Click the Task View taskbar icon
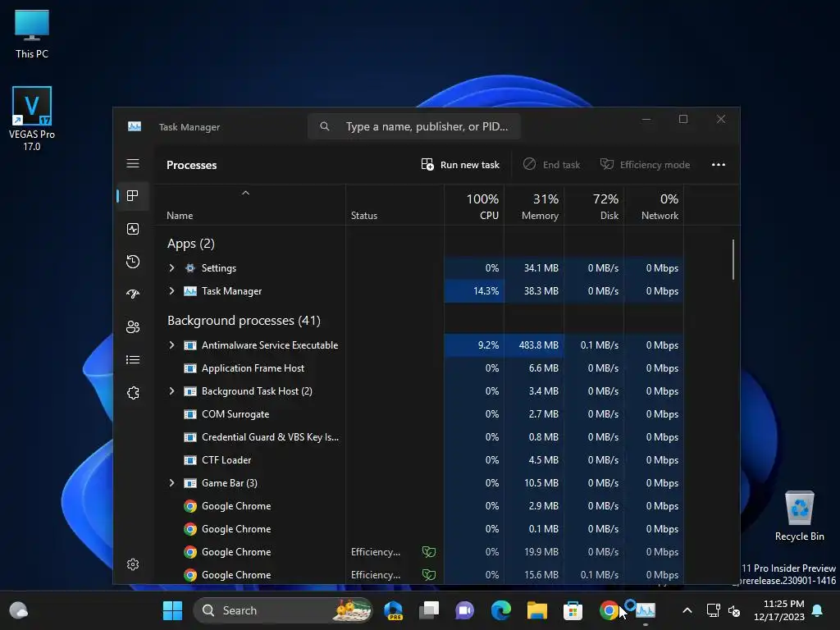 click(x=429, y=610)
